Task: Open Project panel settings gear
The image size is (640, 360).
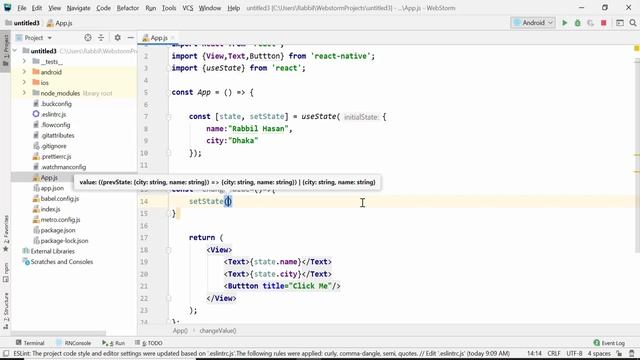Action: (x=118, y=38)
